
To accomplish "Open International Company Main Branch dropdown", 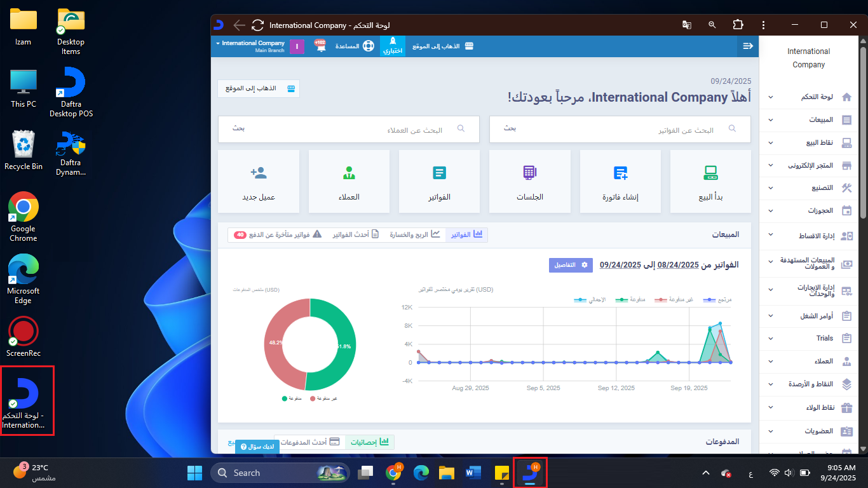I will pyautogui.click(x=250, y=46).
